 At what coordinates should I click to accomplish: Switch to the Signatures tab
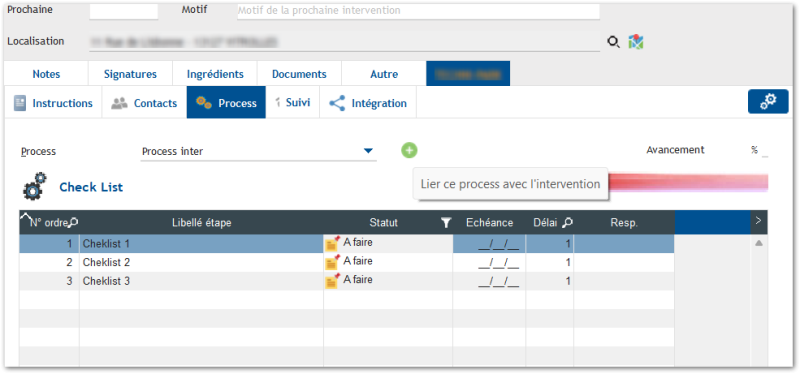[x=130, y=74]
